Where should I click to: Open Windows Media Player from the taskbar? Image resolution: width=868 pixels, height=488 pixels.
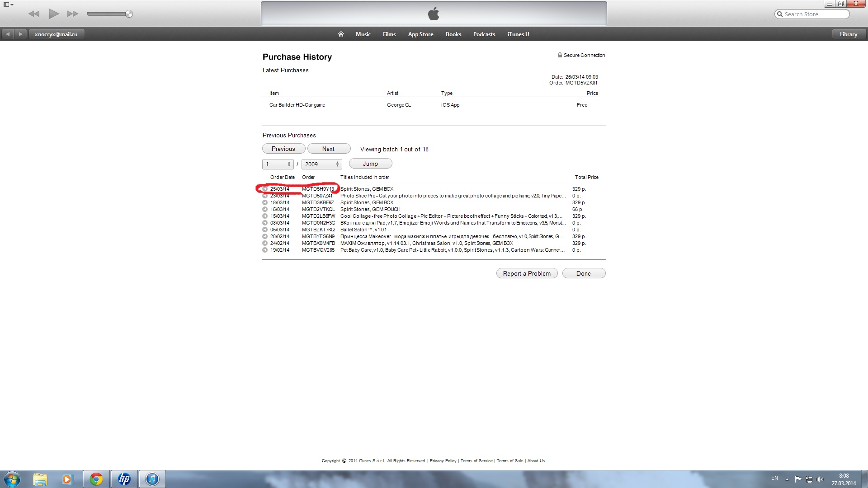click(x=67, y=479)
